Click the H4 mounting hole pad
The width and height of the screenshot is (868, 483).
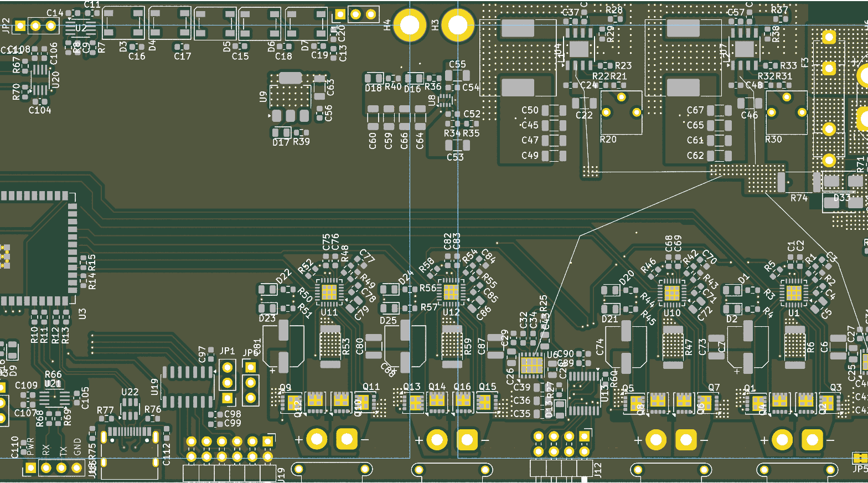(410, 25)
